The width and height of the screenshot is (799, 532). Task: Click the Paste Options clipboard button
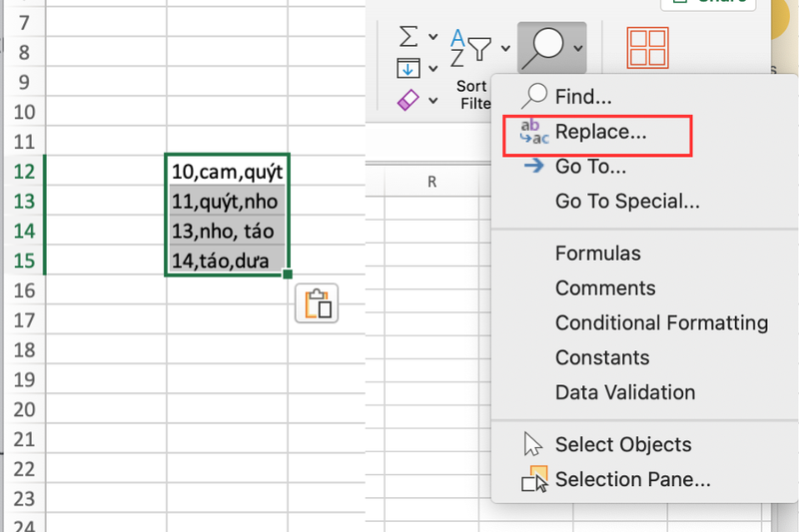click(317, 303)
